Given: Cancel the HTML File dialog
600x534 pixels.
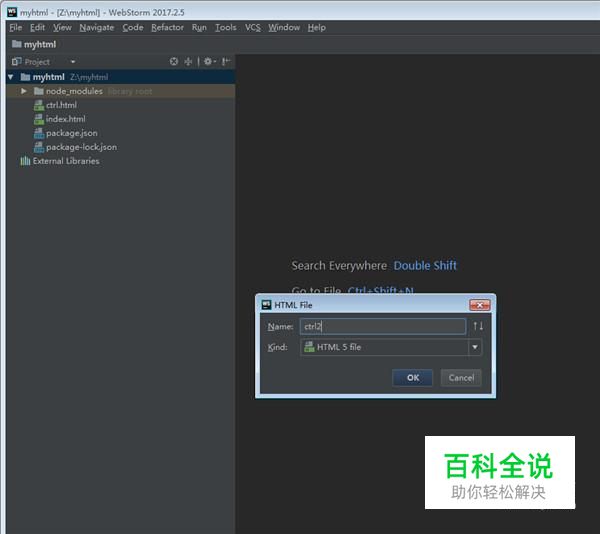Looking at the screenshot, I should (x=461, y=378).
